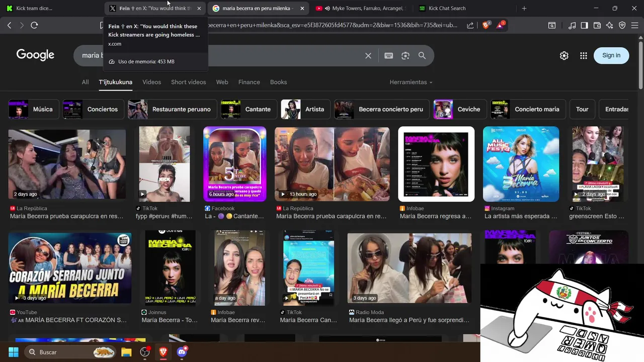
Task: Select the Short videos search tab
Action: coord(188,82)
